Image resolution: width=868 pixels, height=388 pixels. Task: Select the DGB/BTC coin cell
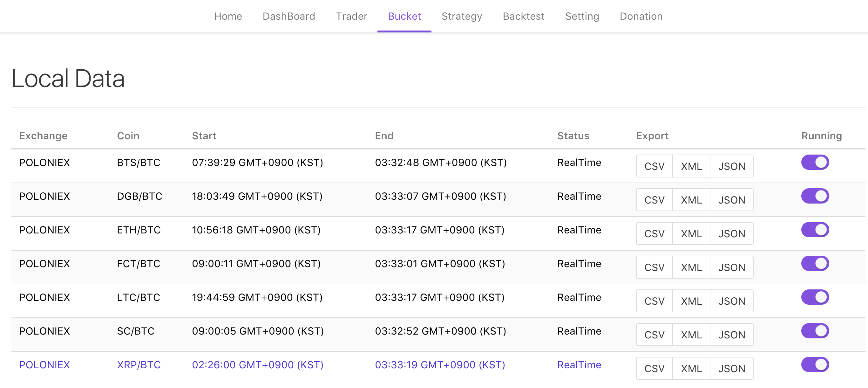tap(139, 196)
